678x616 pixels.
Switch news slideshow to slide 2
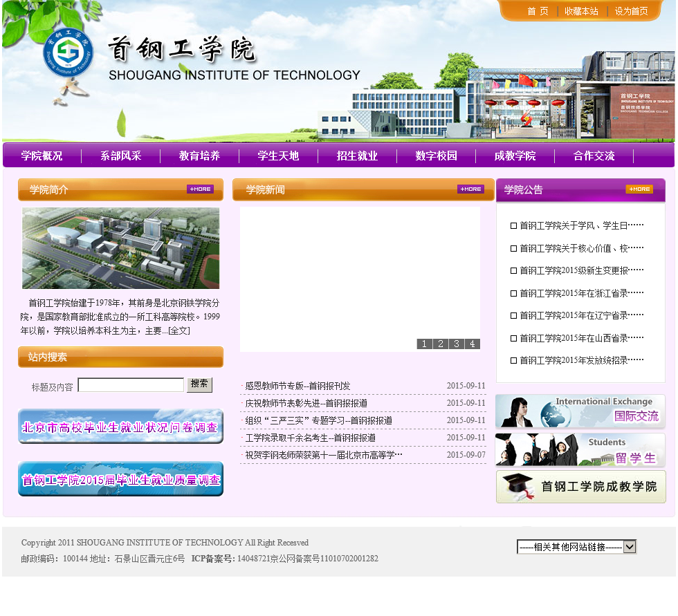(x=440, y=344)
